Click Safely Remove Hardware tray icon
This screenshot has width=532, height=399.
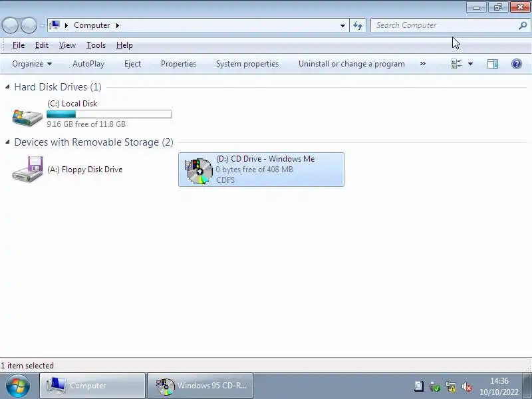pos(435,386)
